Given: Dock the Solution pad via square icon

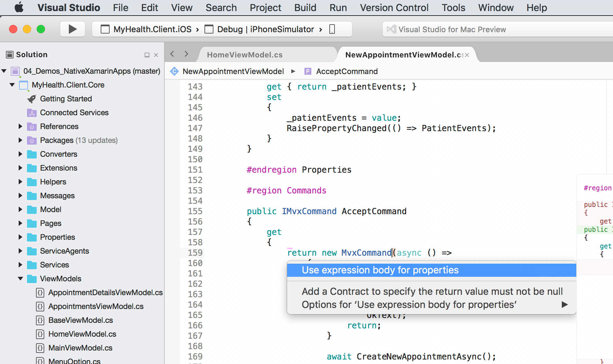Looking at the screenshot, I should pyautogui.click(x=147, y=55).
